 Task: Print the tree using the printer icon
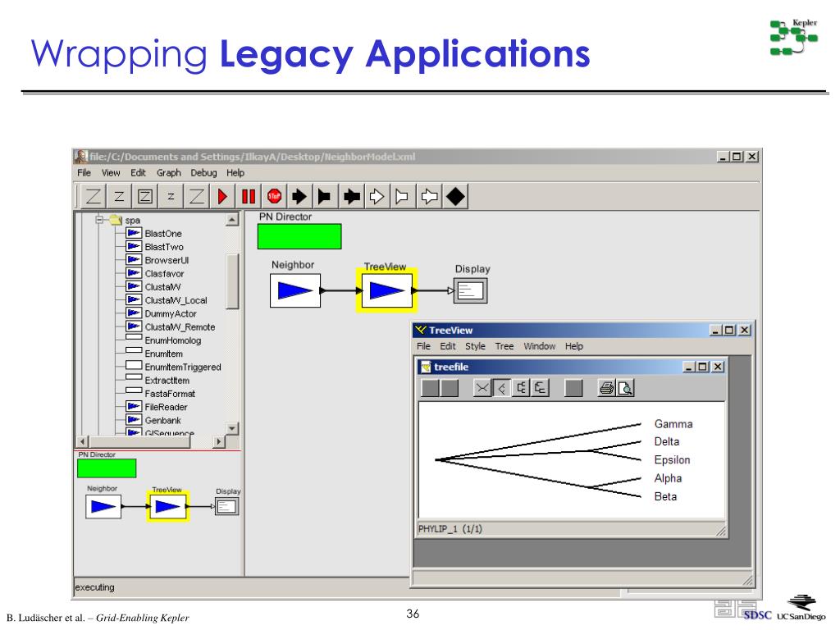click(606, 388)
